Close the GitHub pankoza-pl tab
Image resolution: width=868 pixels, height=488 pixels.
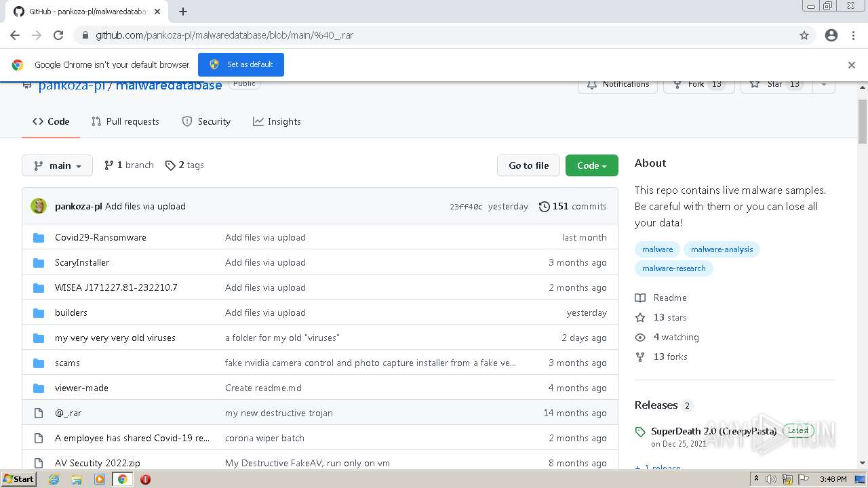click(157, 12)
